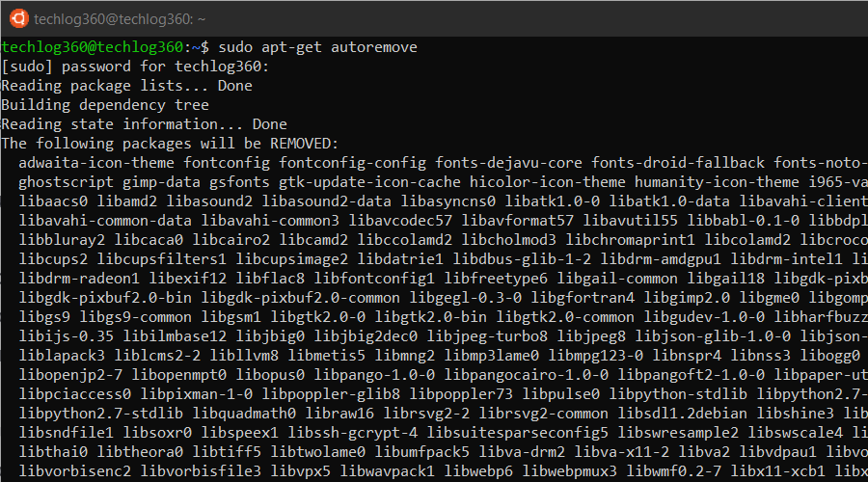
Task: Click the package name 'adwaita-icon-theme'
Action: click(x=96, y=163)
